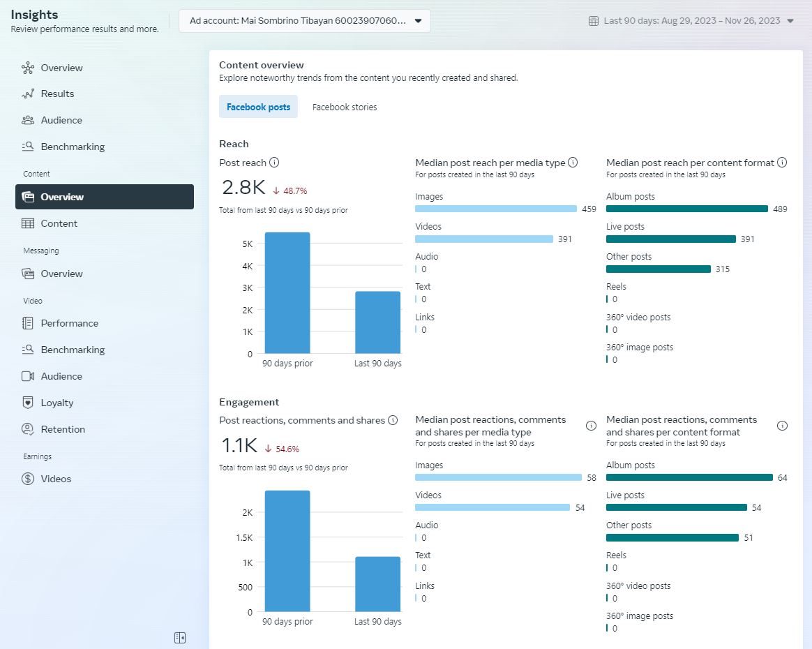Open the Messaging Overview page
Screen dimensions: 812x649
point(61,274)
